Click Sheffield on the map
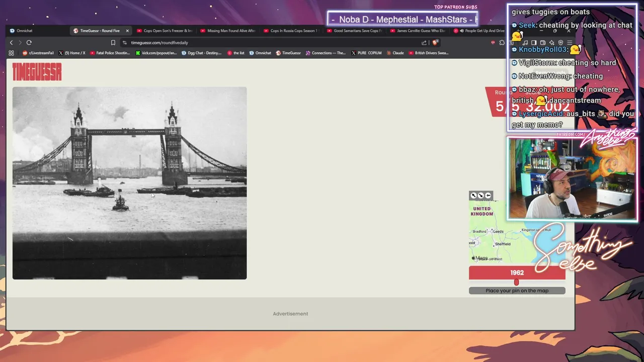644x362 pixels. [503, 244]
